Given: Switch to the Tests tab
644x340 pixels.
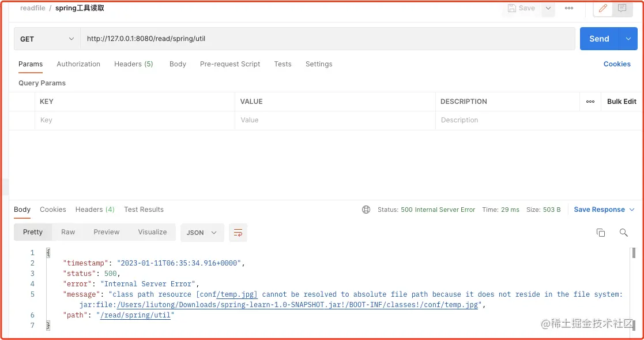Looking at the screenshot, I should point(283,64).
